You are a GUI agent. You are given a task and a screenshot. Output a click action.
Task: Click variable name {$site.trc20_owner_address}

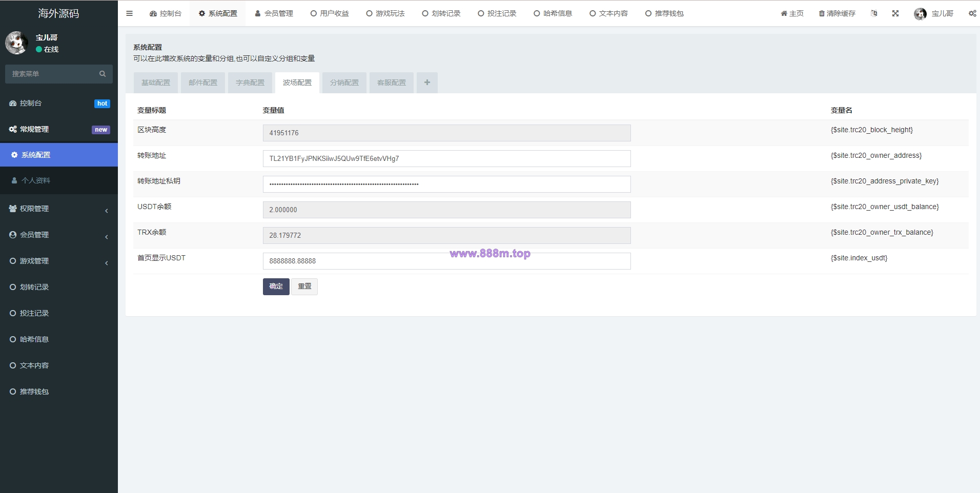point(876,155)
